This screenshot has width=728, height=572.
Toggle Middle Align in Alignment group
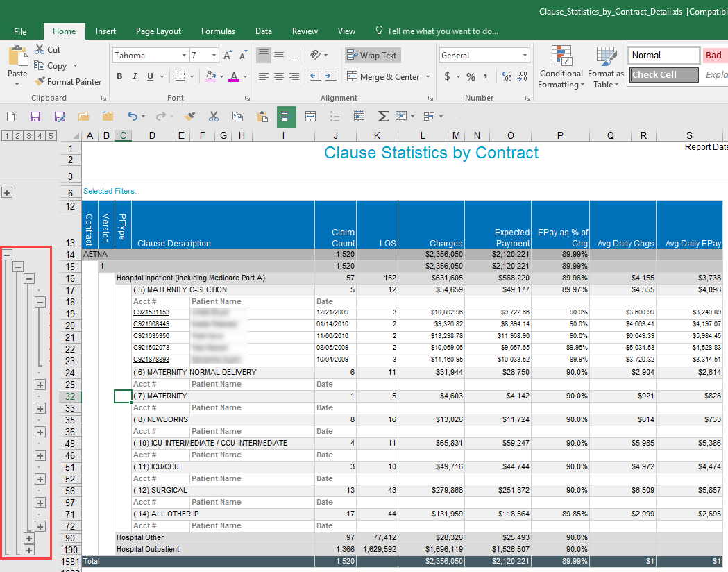[279, 56]
